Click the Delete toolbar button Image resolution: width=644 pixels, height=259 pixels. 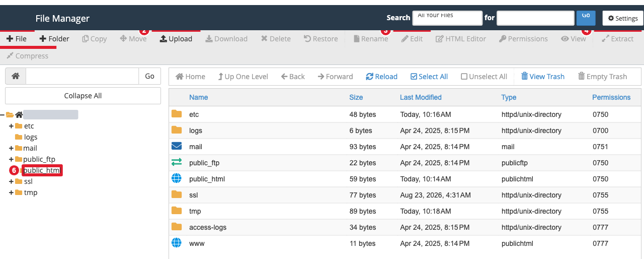coord(276,39)
